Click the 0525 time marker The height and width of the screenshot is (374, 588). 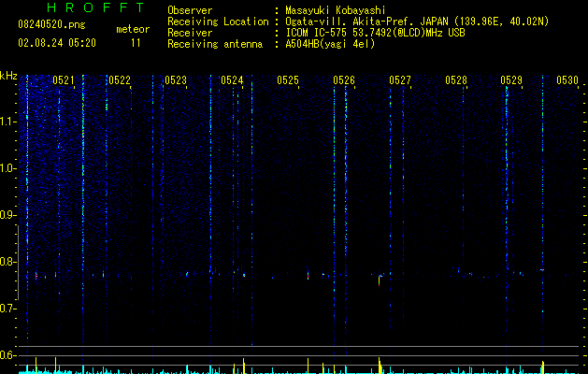288,80
